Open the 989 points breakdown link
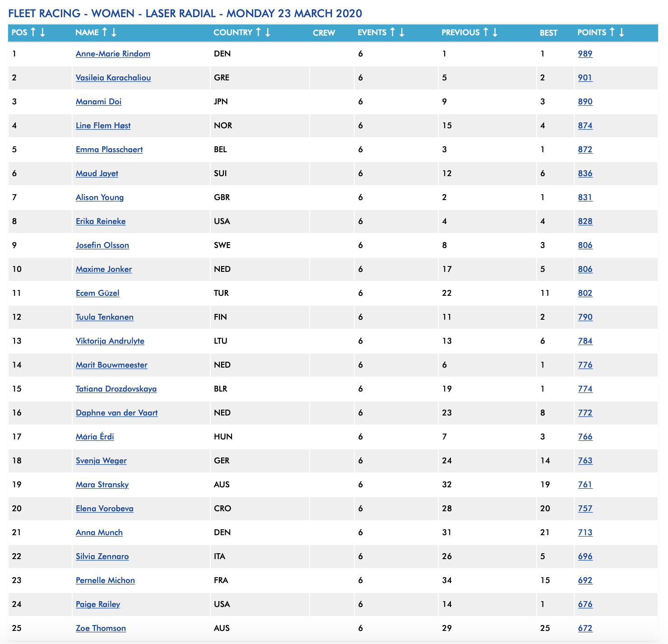Image resolution: width=668 pixels, height=644 pixels. tap(585, 54)
